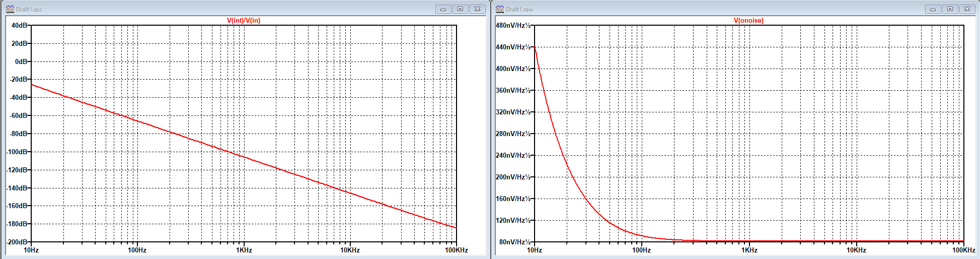The height and width of the screenshot is (259, 980).
Task: Click the 360nV/Hz½ axis label
Action: [513, 90]
